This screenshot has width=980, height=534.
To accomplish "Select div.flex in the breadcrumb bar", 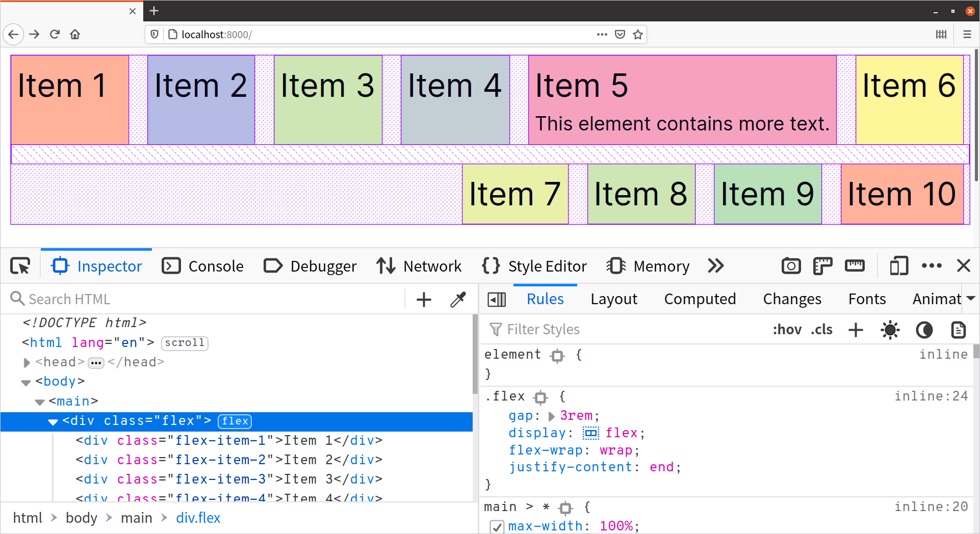I will pyautogui.click(x=198, y=518).
